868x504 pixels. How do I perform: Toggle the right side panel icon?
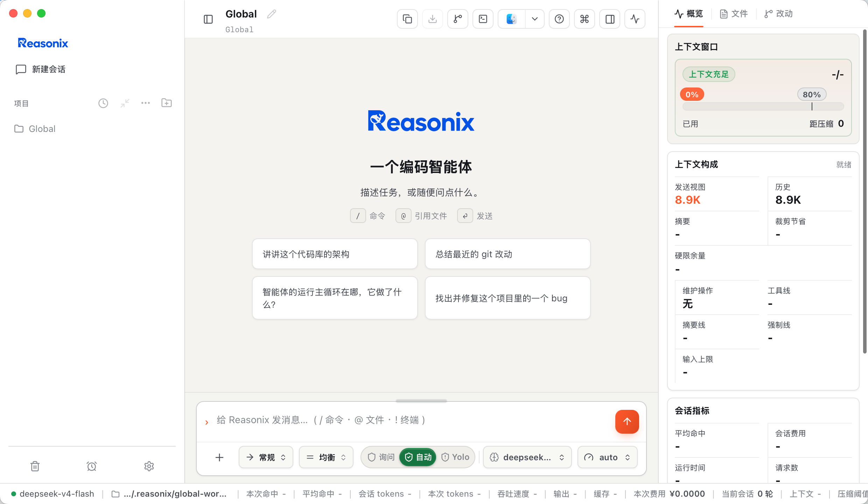610,19
